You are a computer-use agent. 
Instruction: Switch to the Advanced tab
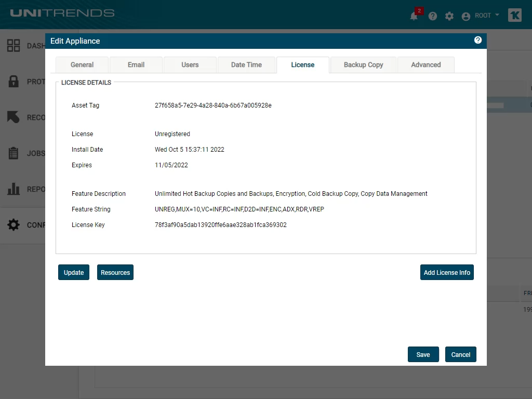[x=426, y=65]
